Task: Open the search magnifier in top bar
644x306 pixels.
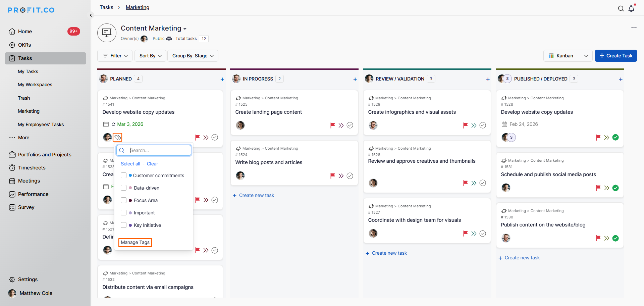Action: tap(621, 9)
